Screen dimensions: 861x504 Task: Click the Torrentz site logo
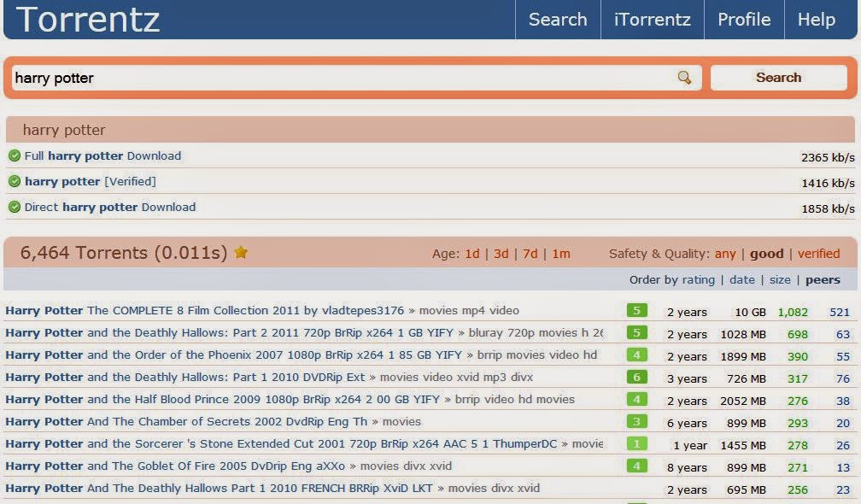[88, 19]
